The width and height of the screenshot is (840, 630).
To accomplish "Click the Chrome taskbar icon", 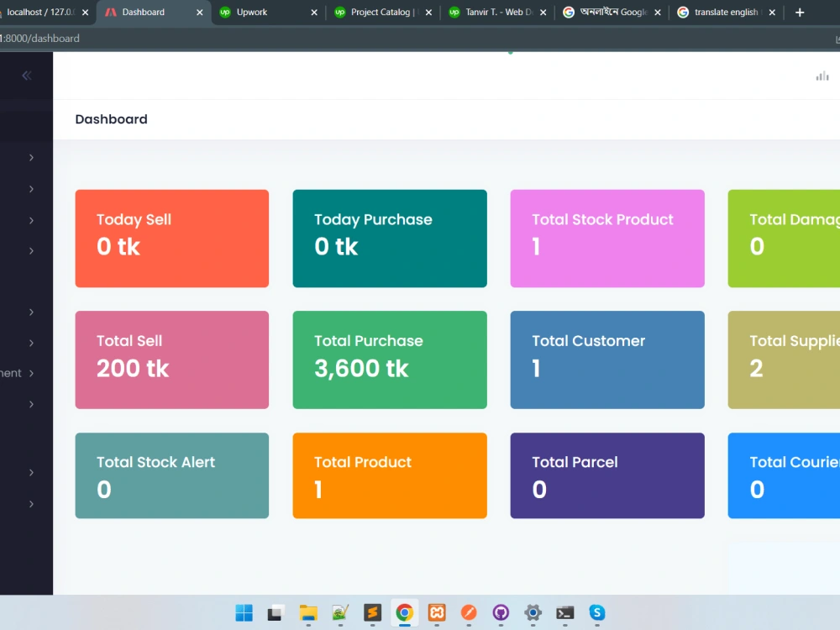I will (405, 613).
